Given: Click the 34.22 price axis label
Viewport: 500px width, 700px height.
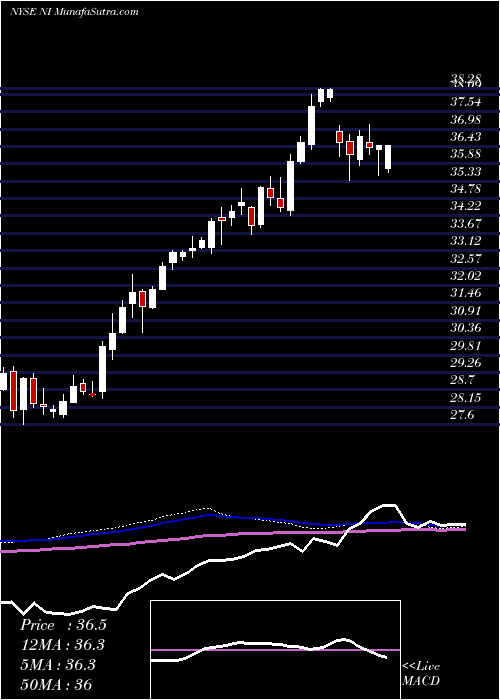Looking at the screenshot, I should (x=466, y=206).
